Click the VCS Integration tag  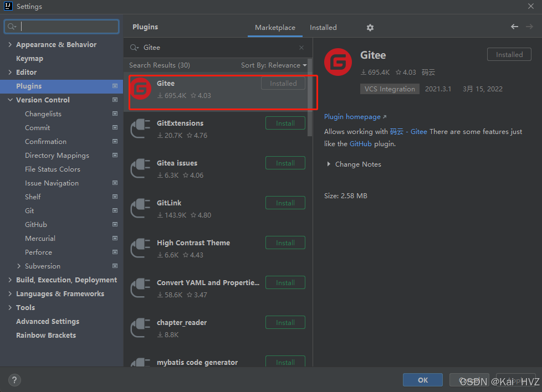point(390,89)
